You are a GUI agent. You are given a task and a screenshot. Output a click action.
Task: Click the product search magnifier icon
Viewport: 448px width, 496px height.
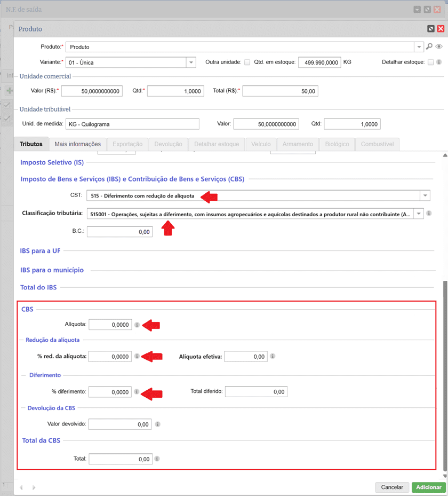pyautogui.click(x=429, y=47)
